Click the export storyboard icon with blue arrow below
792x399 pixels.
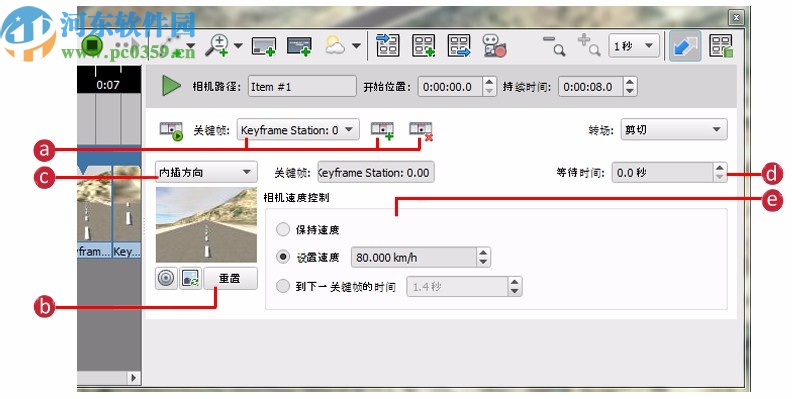(x=459, y=45)
